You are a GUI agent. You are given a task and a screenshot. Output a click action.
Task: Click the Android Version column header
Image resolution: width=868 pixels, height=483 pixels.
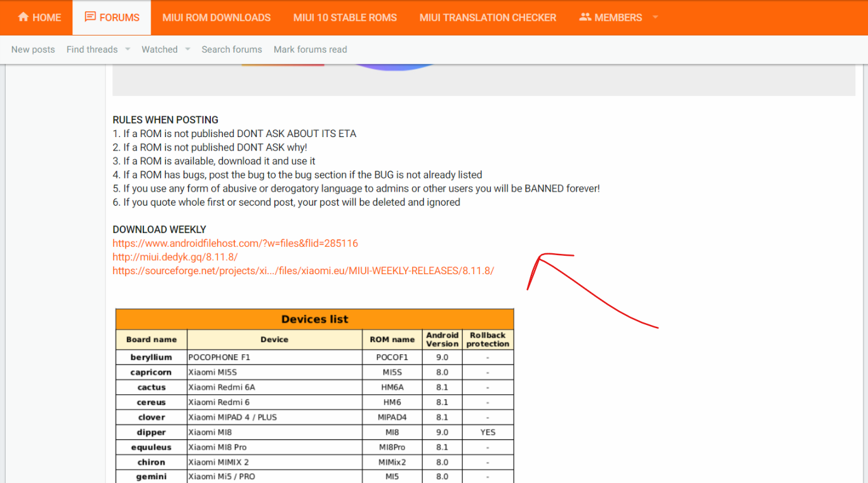pyautogui.click(x=443, y=340)
